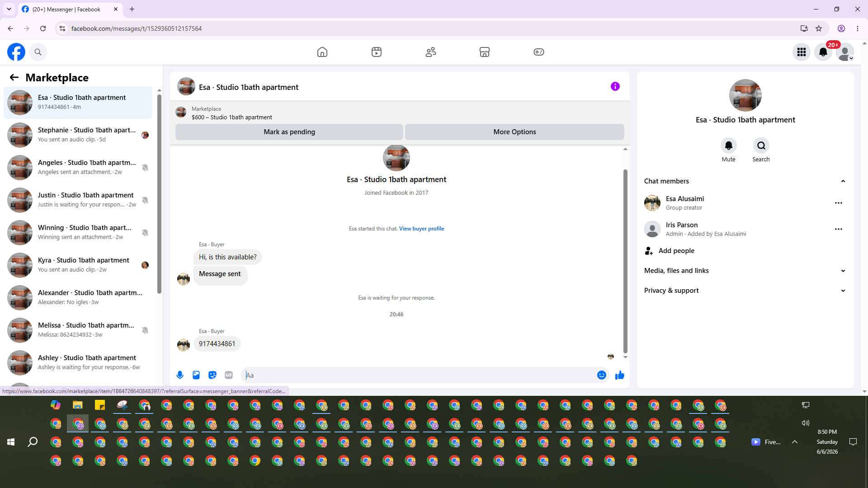868x488 pixels.
Task: Open the Reels video tab icon
Action: click(x=377, y=52)
